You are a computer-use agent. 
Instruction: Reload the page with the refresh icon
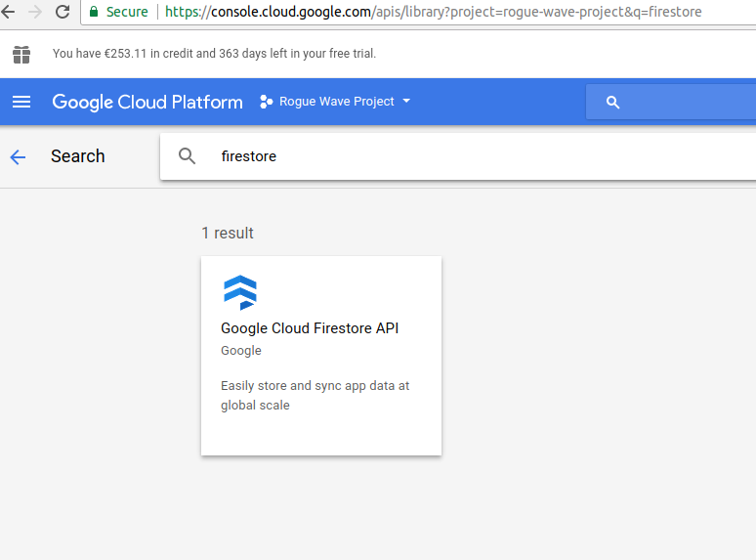(63, 12)
